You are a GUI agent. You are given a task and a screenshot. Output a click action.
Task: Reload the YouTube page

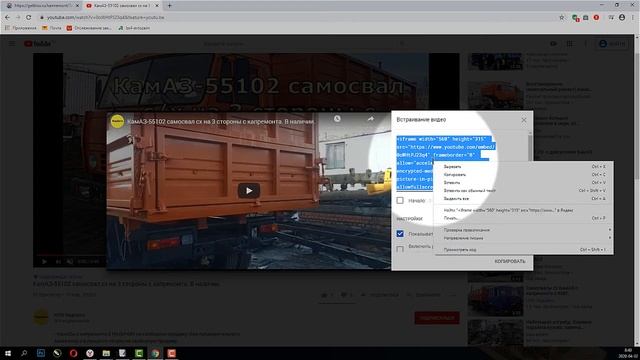click(x=29, y=18)
